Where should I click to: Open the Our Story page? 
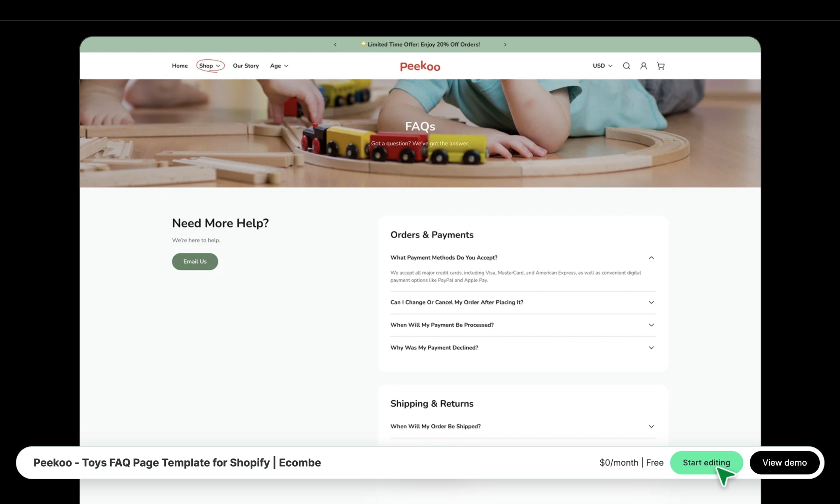click(246, 66)
